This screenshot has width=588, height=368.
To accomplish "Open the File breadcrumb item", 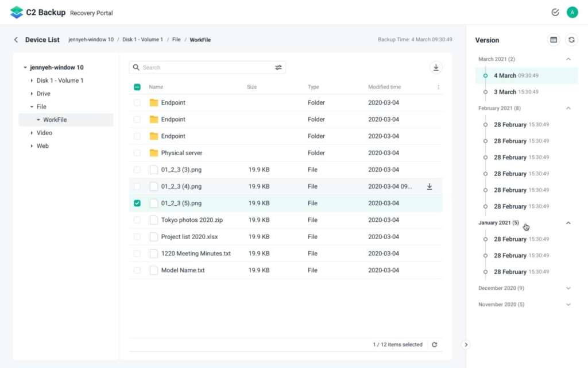I will coord(176,40).
